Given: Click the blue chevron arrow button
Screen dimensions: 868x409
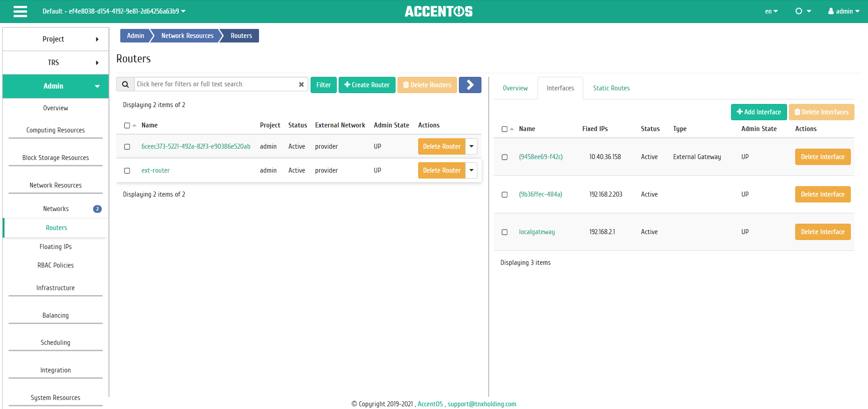Looking at the screenshot, I should click(470, 85).
